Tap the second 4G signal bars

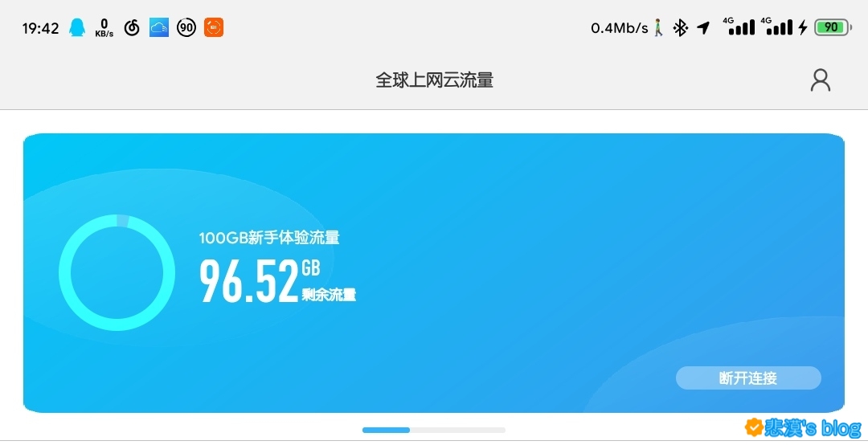(x=776, y=26)
